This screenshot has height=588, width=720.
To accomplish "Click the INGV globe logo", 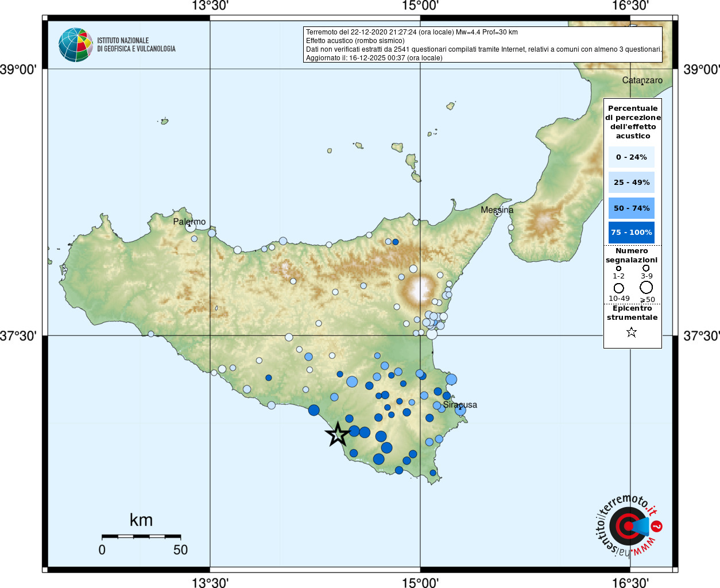I will 76,45.
